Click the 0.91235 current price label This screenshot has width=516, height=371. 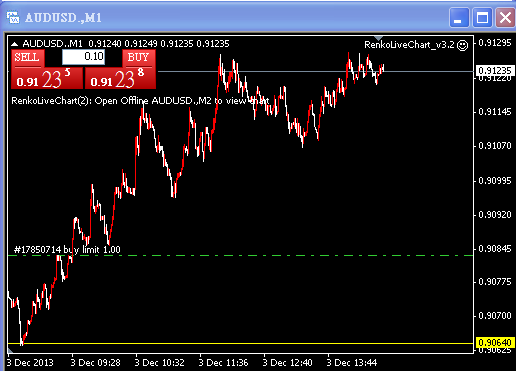click(495, 71)
